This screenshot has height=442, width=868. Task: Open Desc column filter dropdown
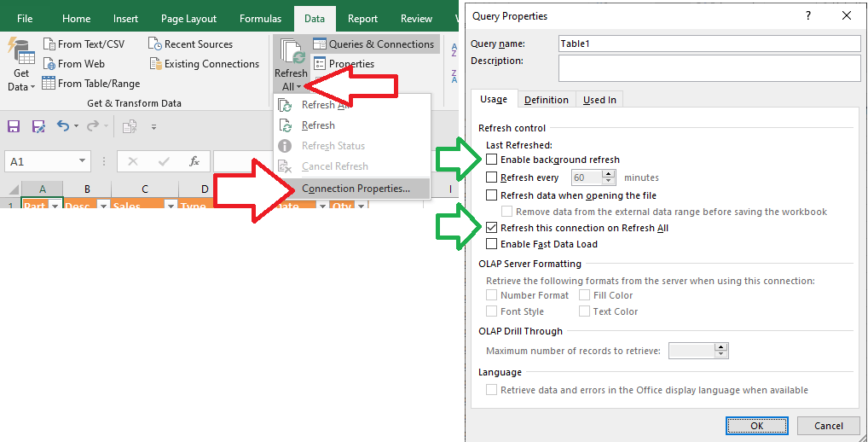click(x=103, y=206)
